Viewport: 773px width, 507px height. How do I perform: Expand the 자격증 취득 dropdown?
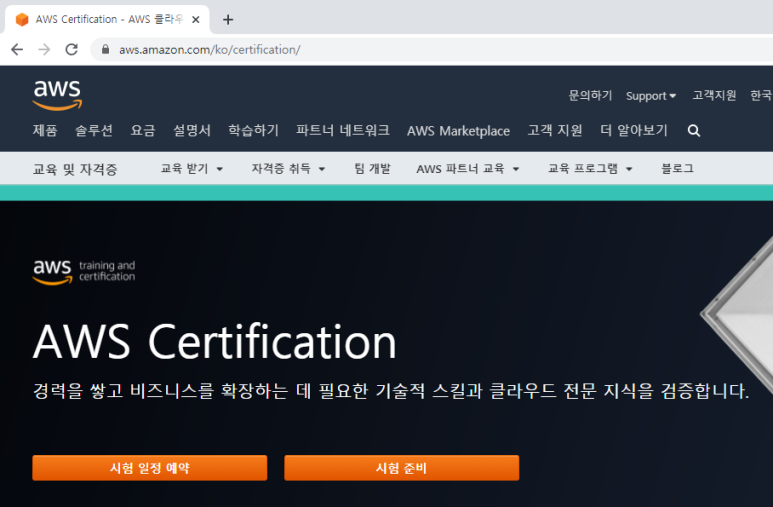coord(288,169)
